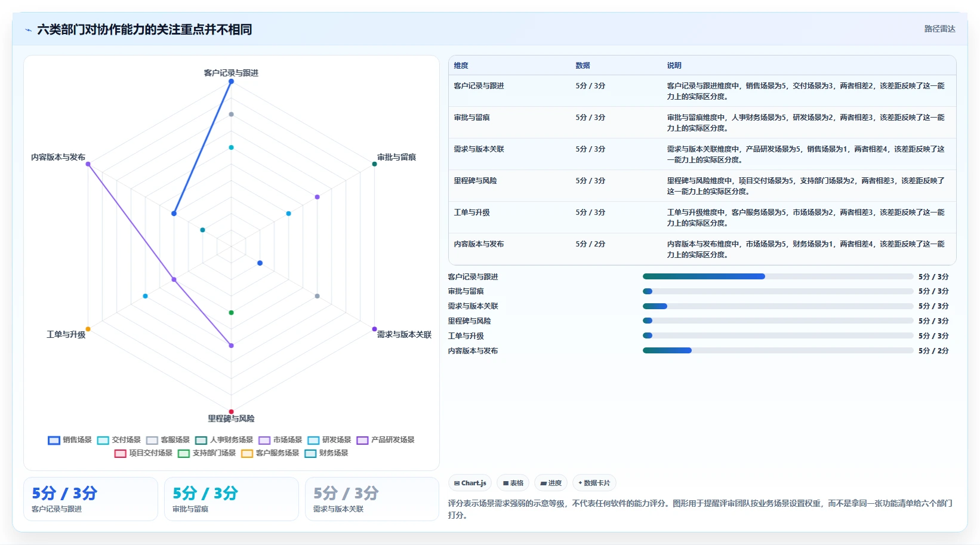Click the 数据 table column header
This screenshot has height=545, width=980.
pos(583,66)
